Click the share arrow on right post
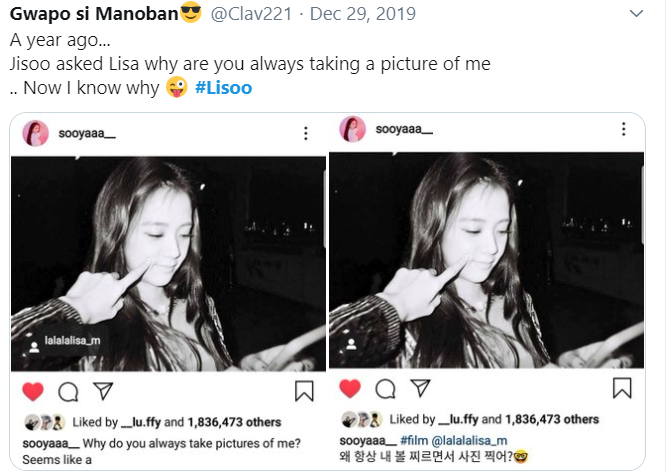 click(x=421, y=388)
